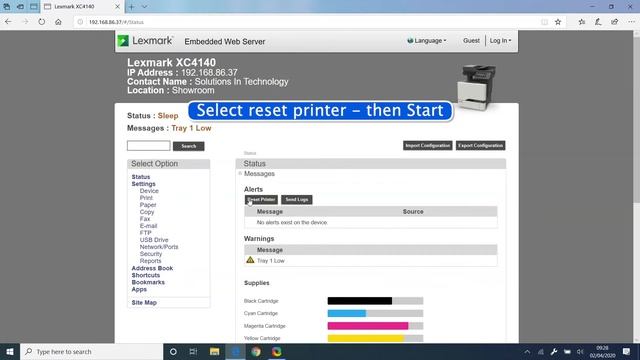Open the Language dropdown

[427, 41]
